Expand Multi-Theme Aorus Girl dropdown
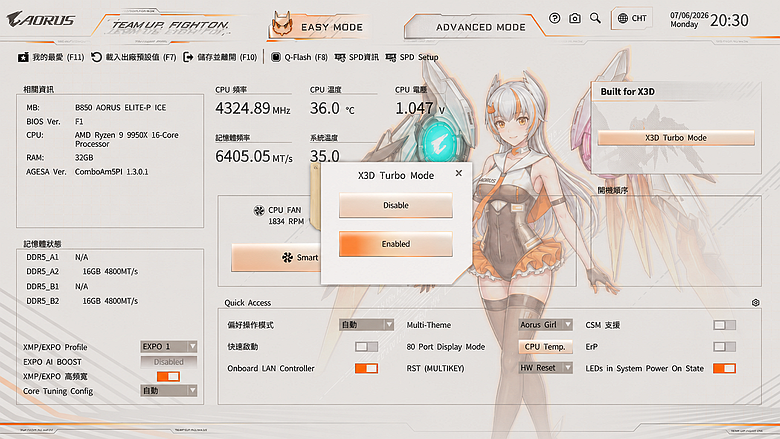 pyautogui.click(x=545, y=325)
